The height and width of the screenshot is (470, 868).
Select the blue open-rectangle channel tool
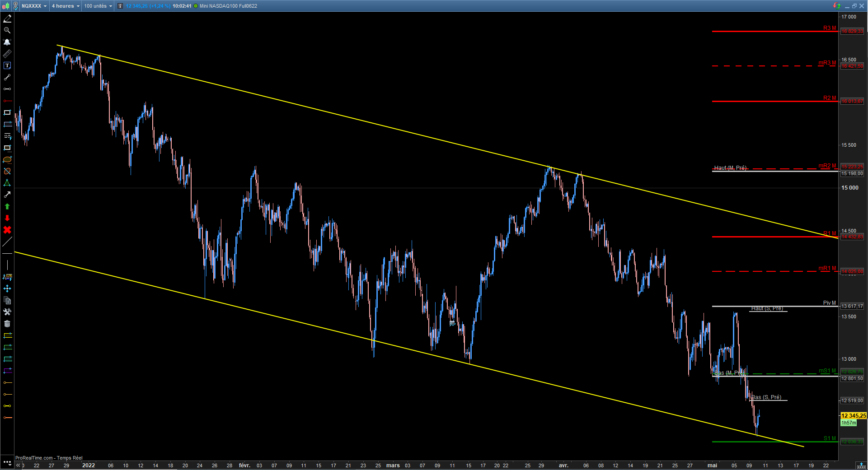coord(7,124)
